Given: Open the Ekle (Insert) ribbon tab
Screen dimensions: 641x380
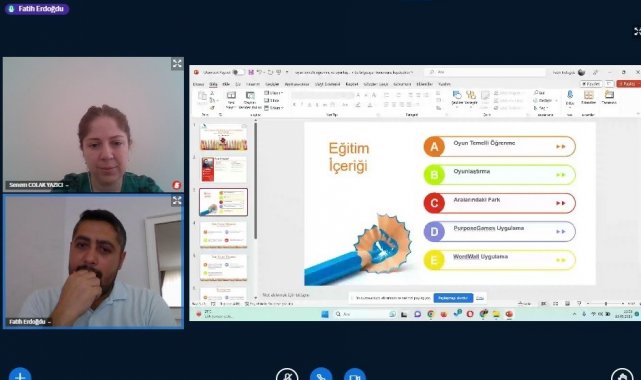Looking at the screenshot, I should click(x=226, y=84).
